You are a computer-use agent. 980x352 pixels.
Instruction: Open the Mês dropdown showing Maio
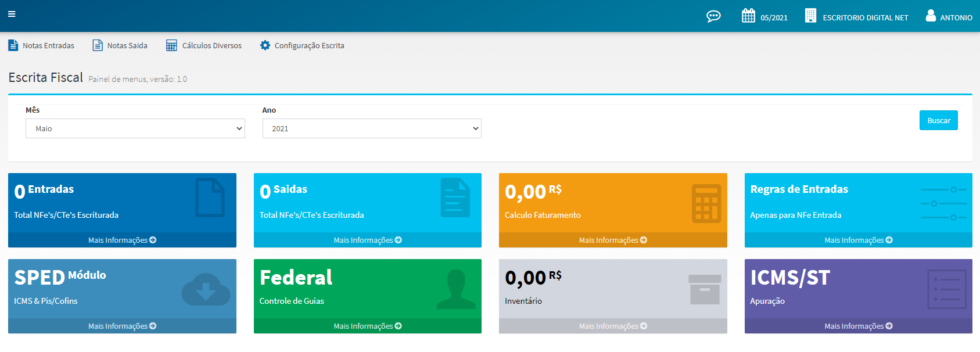tap(135, 128)
